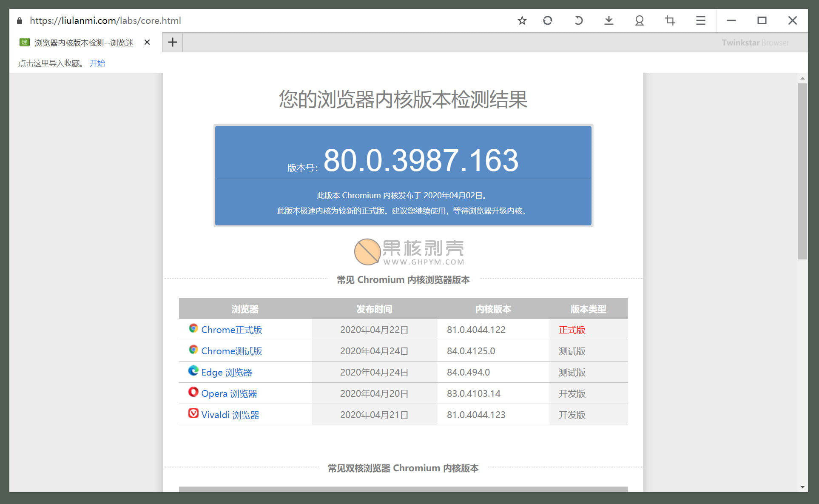Viewport: 819px width, 504px height.
Task: Click the 开始 import bookmarks link
Action: [97, 63]
